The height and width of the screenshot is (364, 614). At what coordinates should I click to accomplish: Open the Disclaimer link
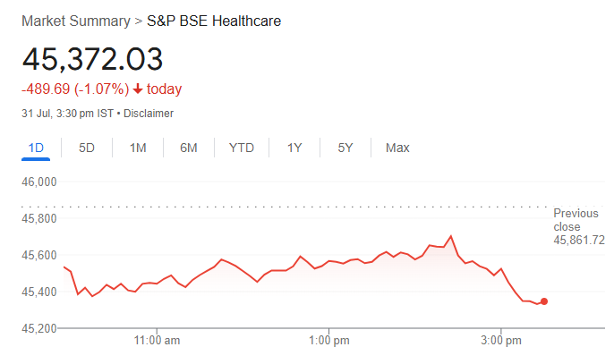click(149, 114)
